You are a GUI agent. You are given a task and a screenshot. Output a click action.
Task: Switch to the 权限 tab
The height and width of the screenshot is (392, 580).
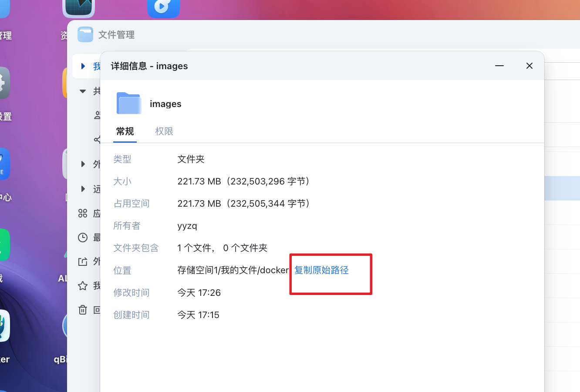[x=164, y=131]
